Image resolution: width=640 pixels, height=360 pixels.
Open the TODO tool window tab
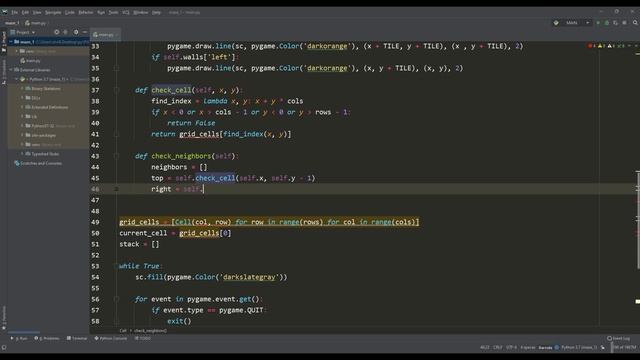point(143,338)
